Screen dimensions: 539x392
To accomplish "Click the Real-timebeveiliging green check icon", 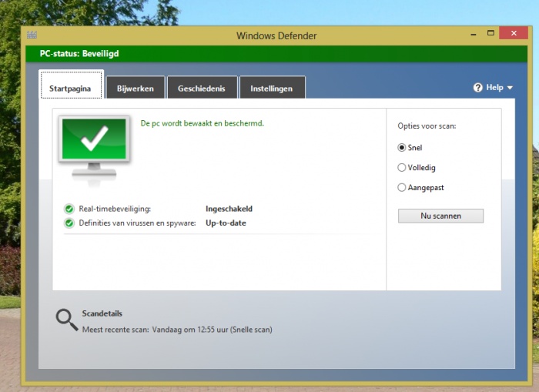I will pyautogui.click(x=69, y=209).
